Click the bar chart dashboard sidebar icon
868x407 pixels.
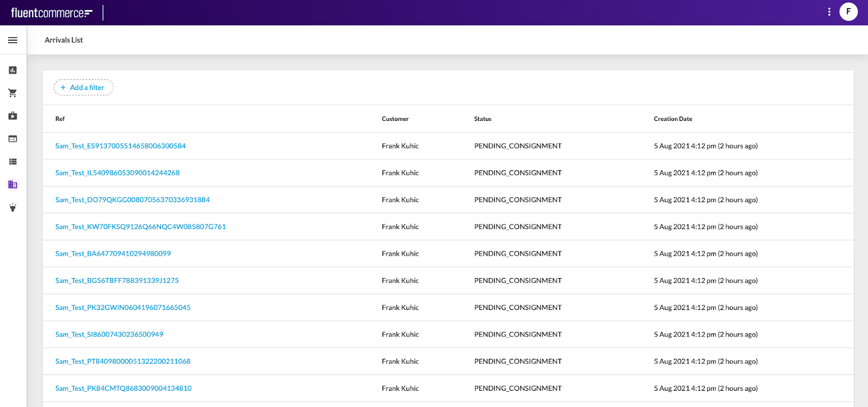[12, 70]
